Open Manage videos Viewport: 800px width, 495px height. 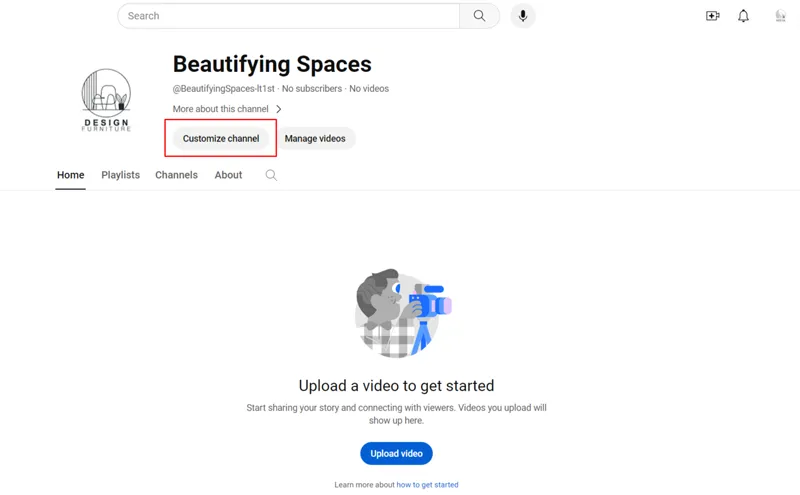click(x=315, y=138)
